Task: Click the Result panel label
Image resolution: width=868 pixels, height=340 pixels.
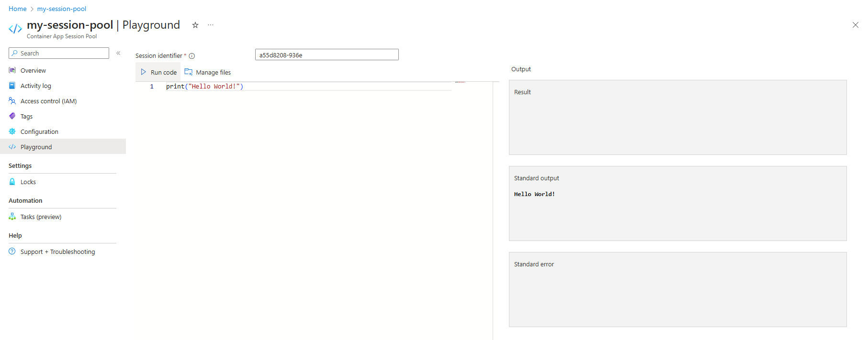Action: [x=522, y=92]
